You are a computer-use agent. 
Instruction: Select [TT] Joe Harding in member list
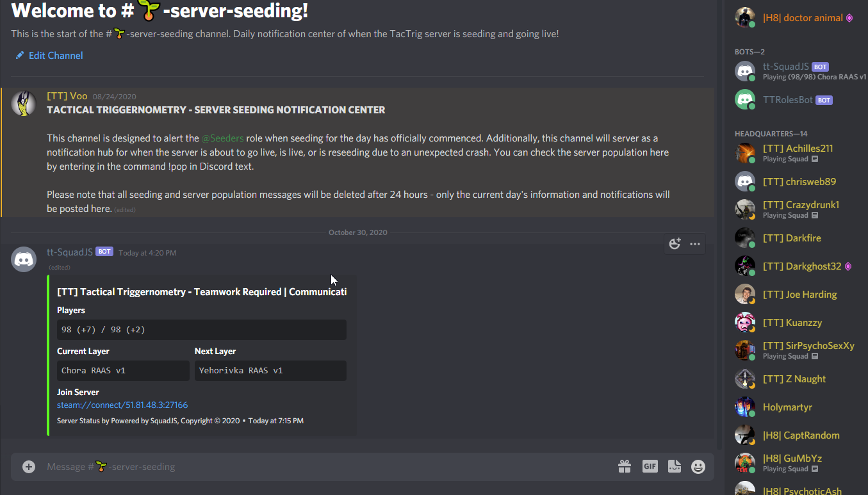click(799, 295)
